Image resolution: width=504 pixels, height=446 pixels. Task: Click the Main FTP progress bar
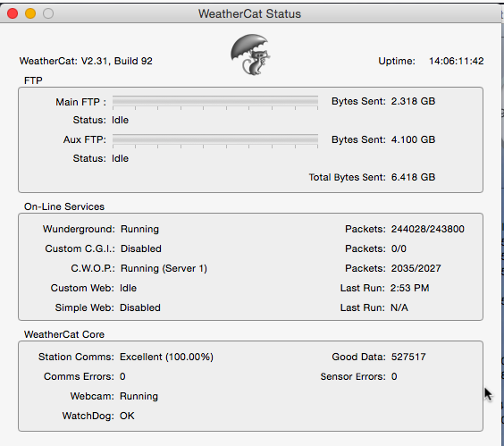click(215, 101)
